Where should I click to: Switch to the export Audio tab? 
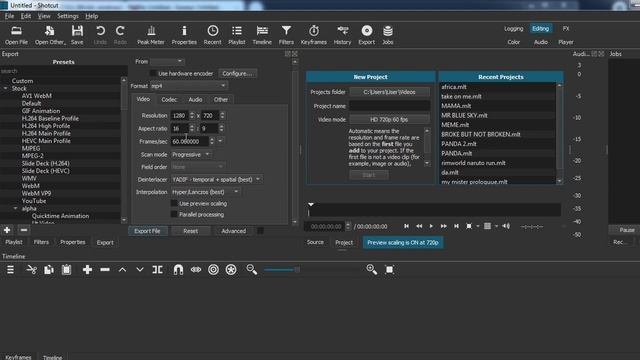coord(195,100)
